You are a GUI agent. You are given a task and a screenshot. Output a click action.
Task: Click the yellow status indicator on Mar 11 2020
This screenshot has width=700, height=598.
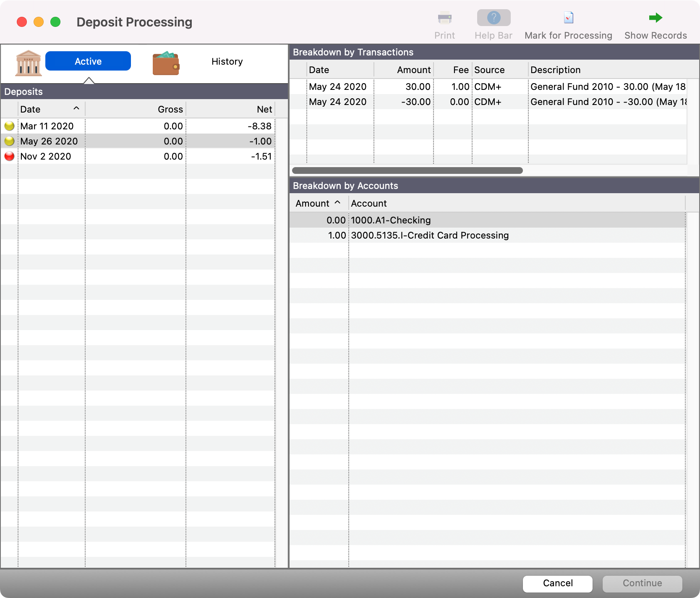pyautogui.click(x=9, y=126)
